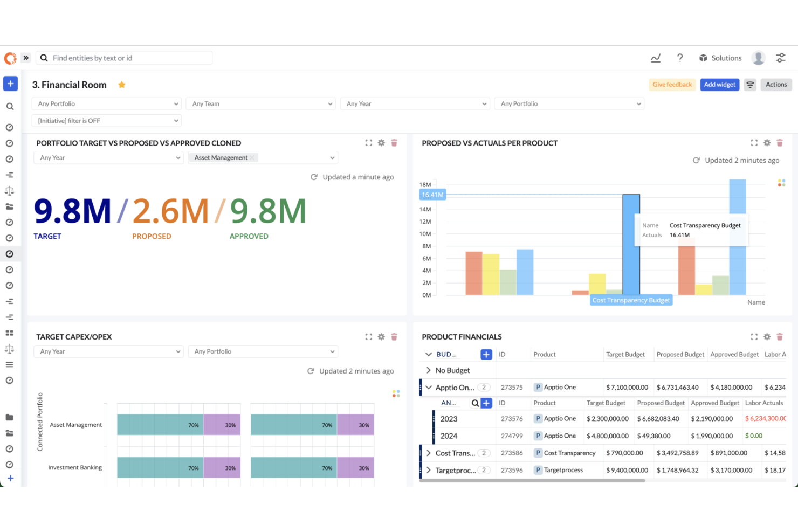Select the 2024 row in Product Financials
The height and width of the screenshot is (532, 798).
pos(609,436)
